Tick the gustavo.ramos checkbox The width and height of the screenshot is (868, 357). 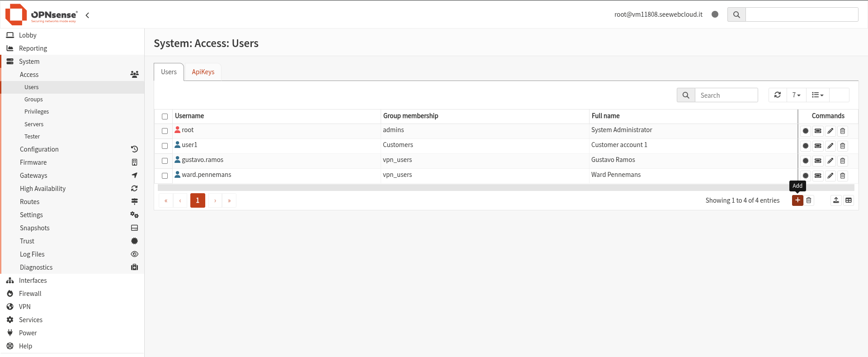click(x=165, y=161)
